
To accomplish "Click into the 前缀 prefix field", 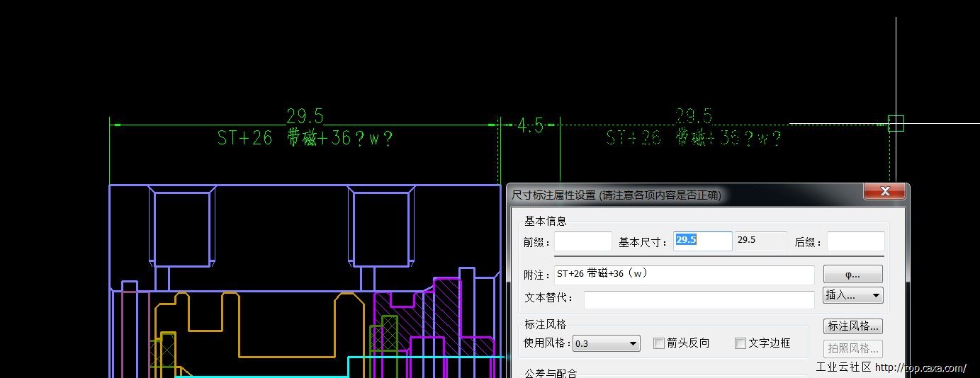I will (582, 241).
